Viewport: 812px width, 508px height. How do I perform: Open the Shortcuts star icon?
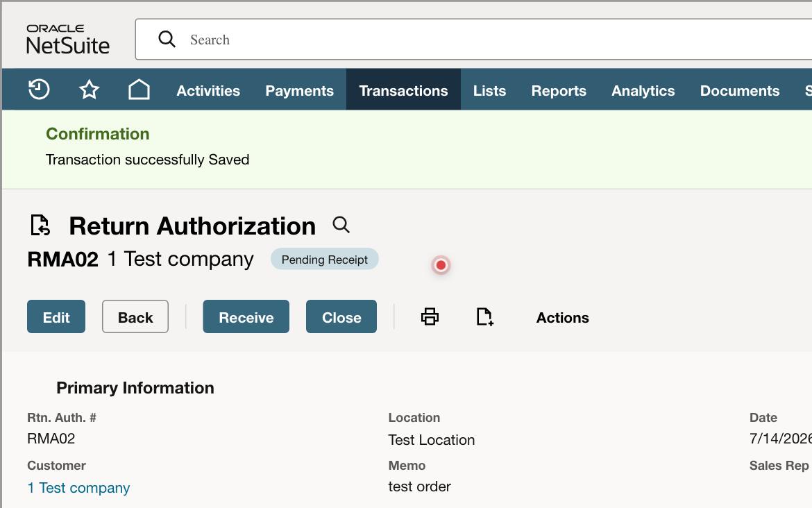[89, 90]
